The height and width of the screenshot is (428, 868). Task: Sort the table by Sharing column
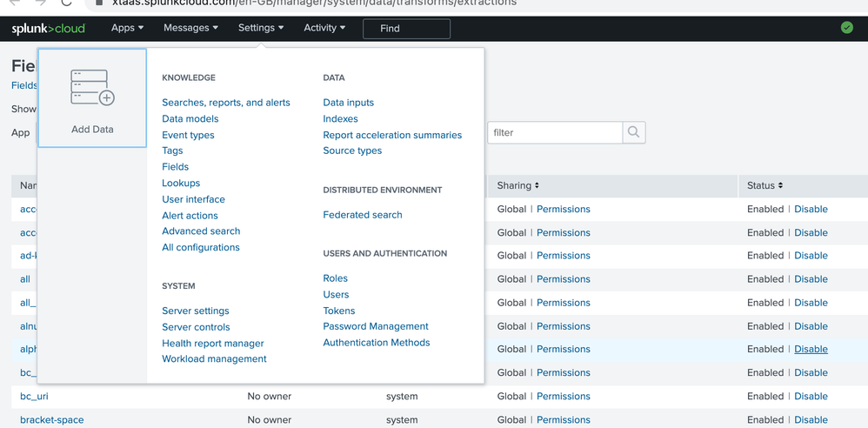point(517,185)
